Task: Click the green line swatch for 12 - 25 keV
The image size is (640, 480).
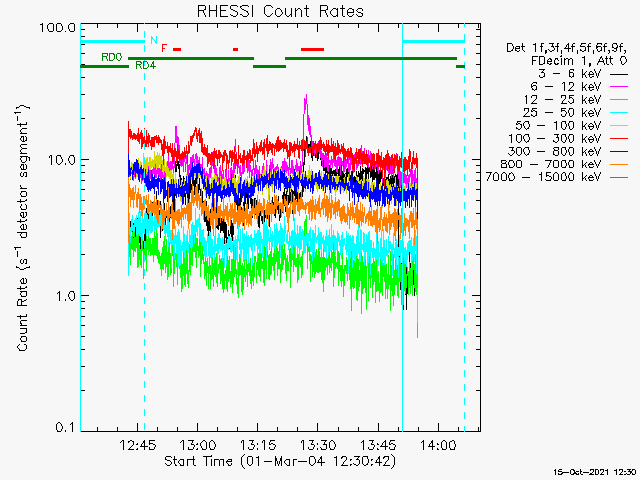Action: click(x=619, y=100)
